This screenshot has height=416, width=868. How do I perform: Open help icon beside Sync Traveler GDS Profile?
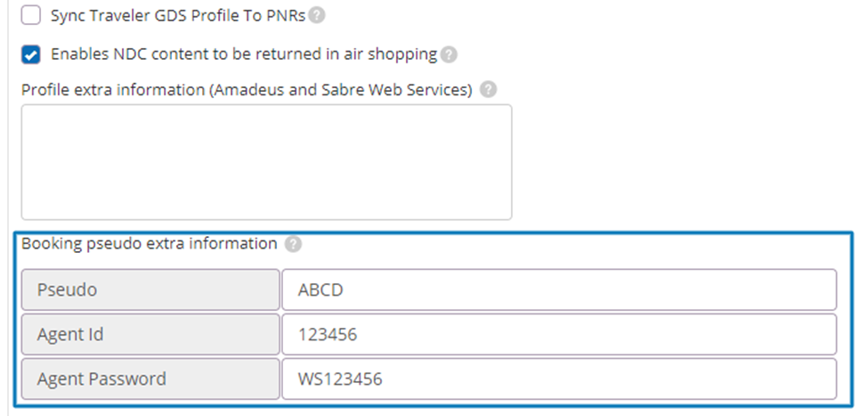(317, 15)
